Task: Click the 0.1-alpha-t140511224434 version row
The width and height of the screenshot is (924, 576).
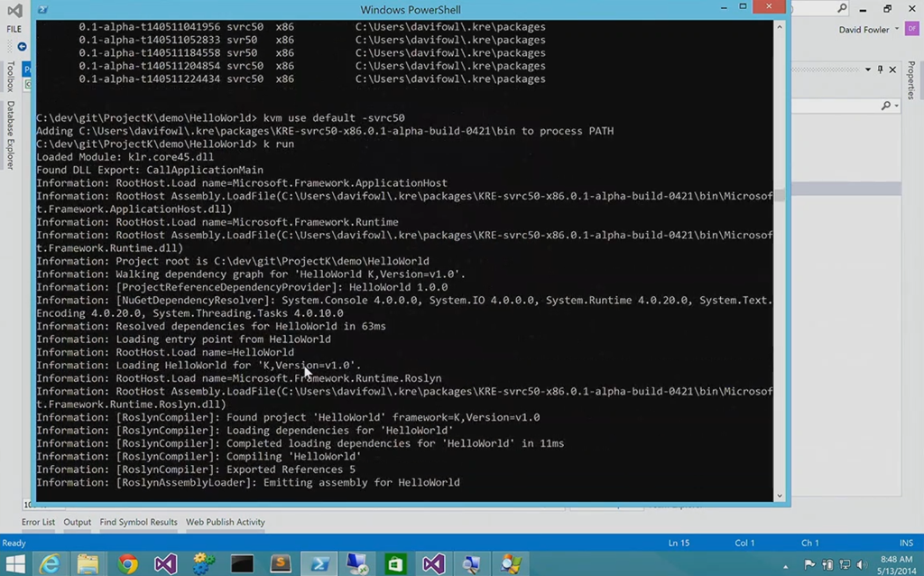Action: (311, 79)
